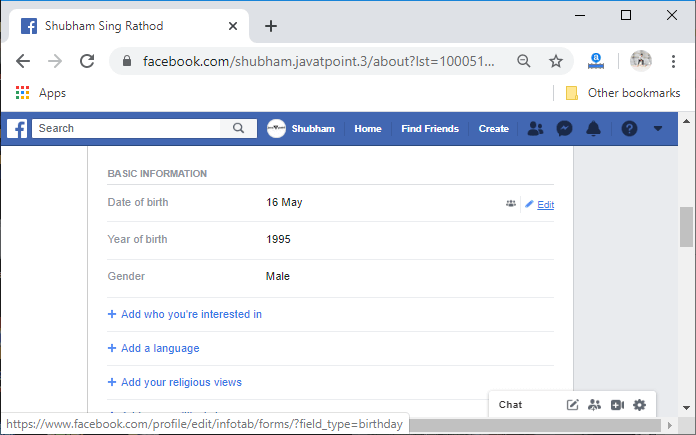The image size is (696, 435).
Task: Click the BASIC INFORMATION heading
Action: [157, 174]
